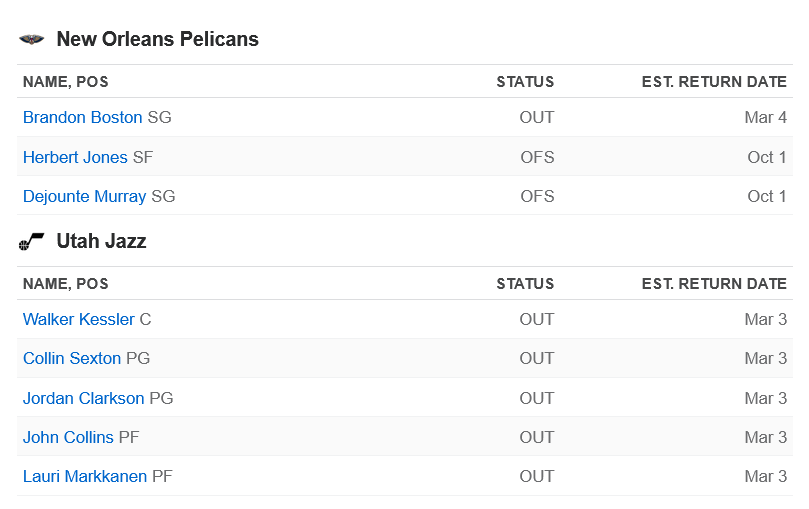Click the New Orleans Pelicans logo icon
This screenshot has width=809, height=509.
click(x=31, y=40)
